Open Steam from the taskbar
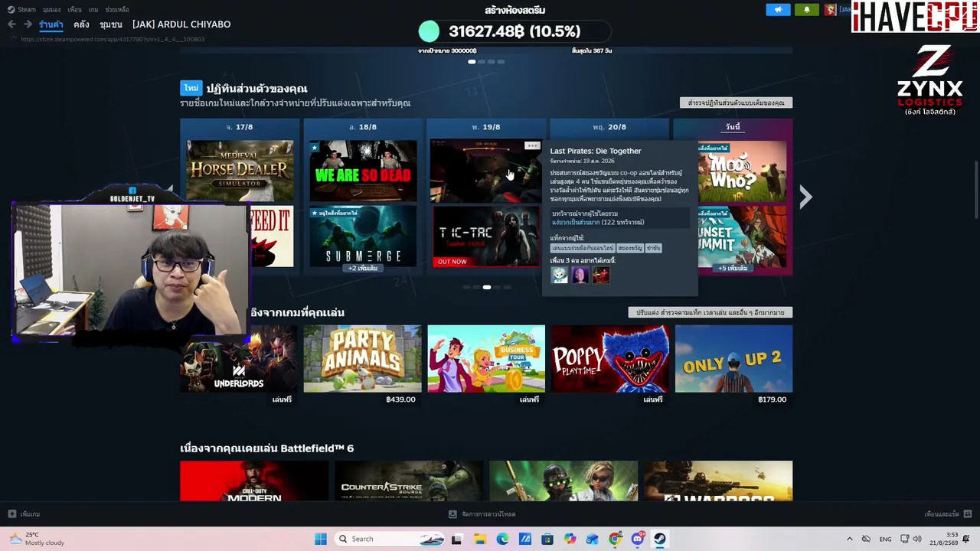The image size is (980, 551). (x=660, y=539)
